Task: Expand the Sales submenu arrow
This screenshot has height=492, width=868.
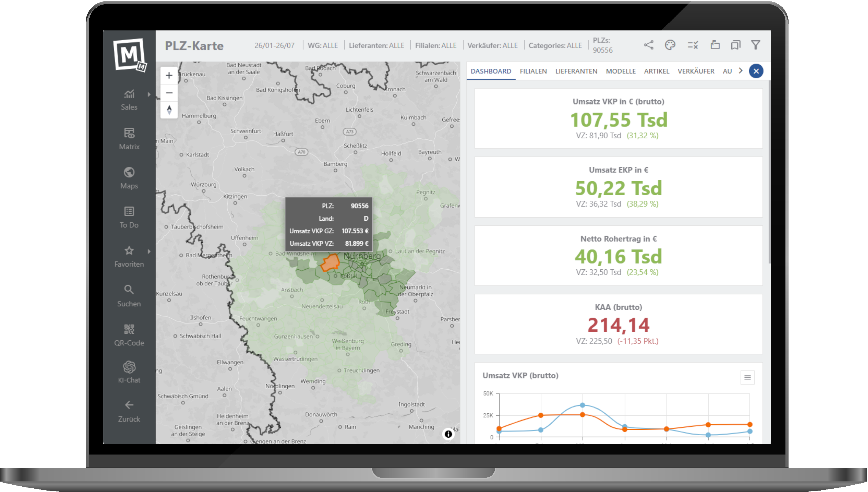Action: pyautogui.click(x=149, y=94)
